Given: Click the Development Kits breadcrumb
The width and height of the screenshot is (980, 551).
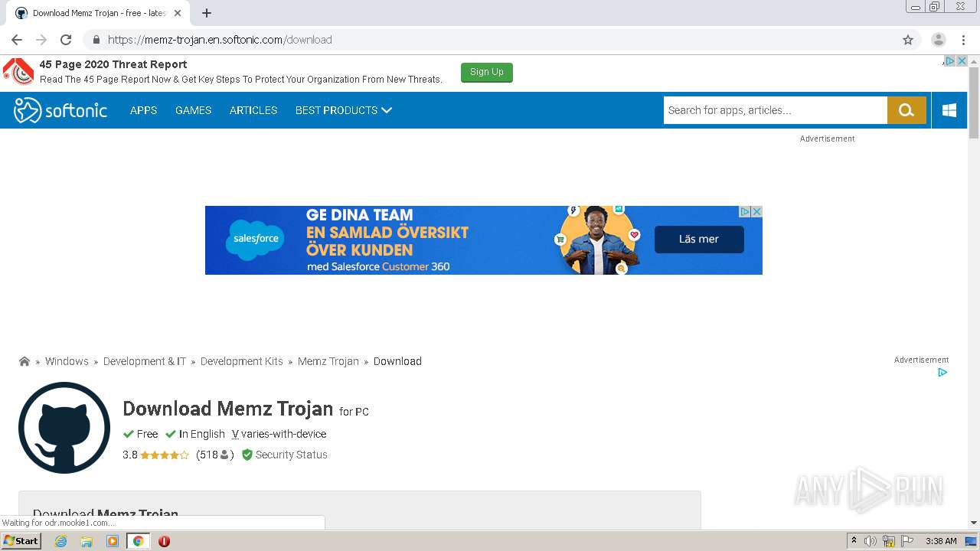Looking at the screenshot, I should 242,361.
